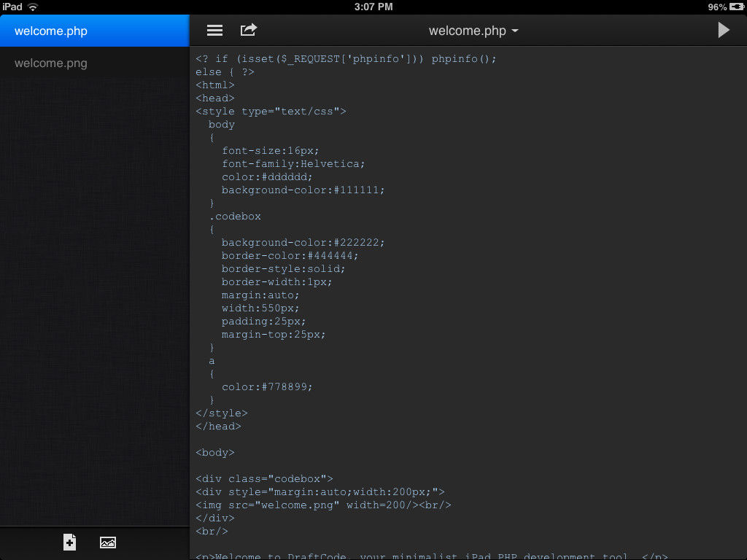This screenshot has height=560, width=747.
Task: Click the background-color:#111111; line
Action: pyautogui.click(x=303, y=190)
